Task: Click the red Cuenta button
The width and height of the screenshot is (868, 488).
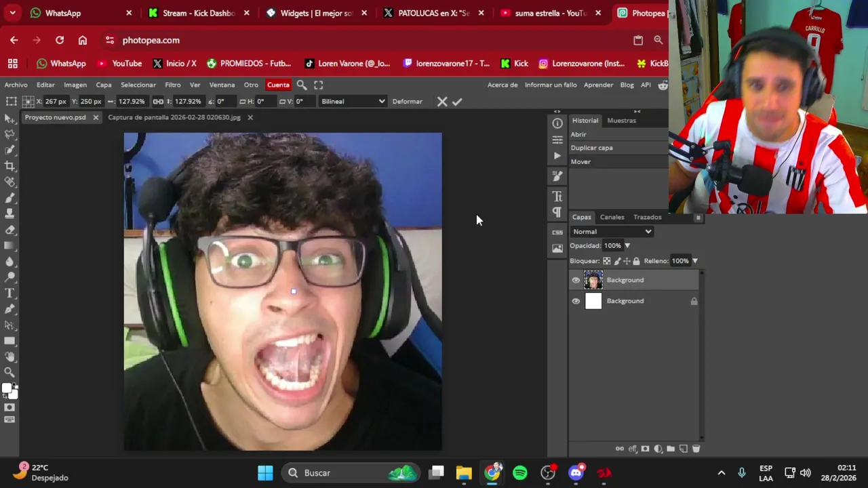Action: pos(278,85)
